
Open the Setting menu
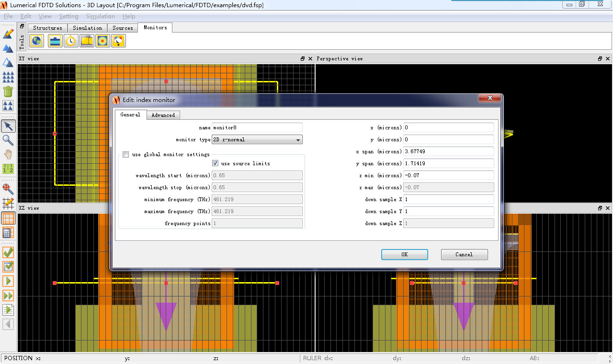(69, 16)
